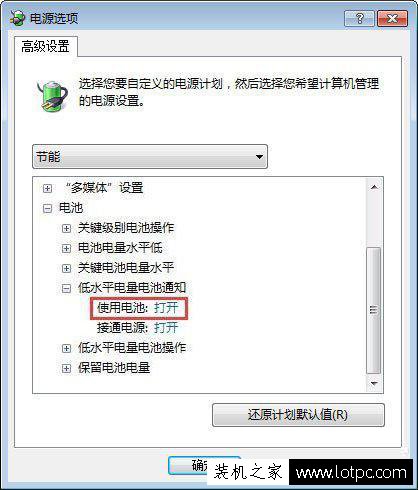Open the 节能 power plan dropdown

pos(150,156)
